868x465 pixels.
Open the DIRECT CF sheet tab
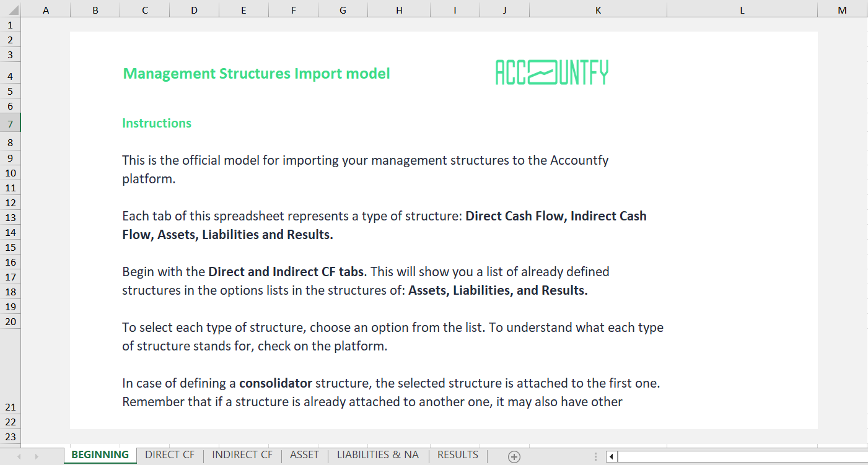(170, 455)
